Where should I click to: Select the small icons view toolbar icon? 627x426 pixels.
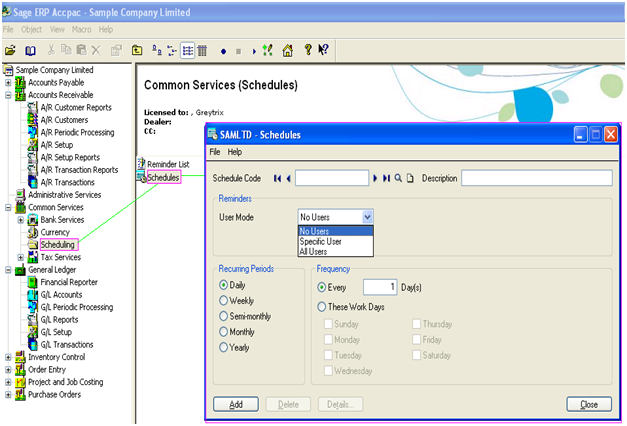click(x=172, y=50)
